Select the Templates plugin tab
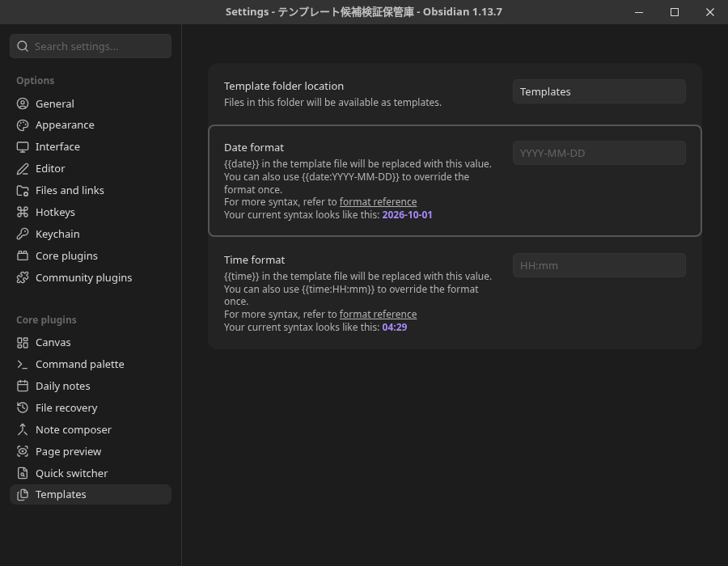728x566 pixels. click(91, 495)
